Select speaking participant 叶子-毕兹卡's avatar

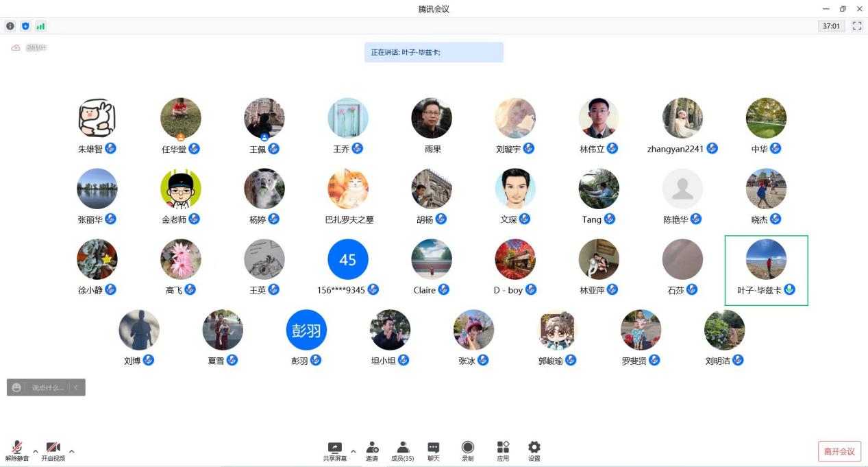coord(766,260)
